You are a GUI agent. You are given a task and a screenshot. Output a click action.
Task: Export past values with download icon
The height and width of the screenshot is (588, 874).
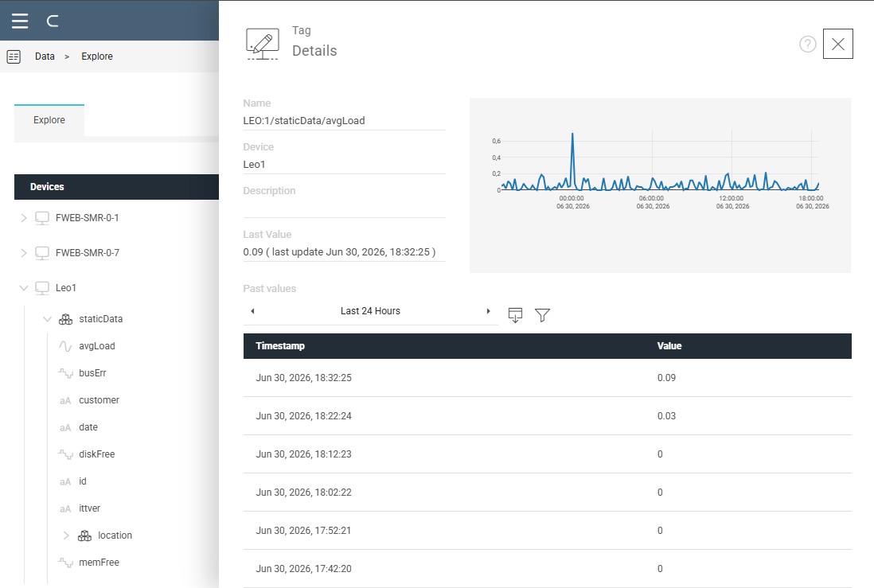coord(516,315)
